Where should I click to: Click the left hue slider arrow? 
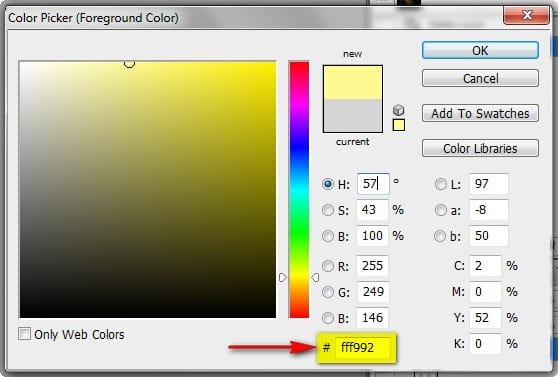tap(283, 277)
